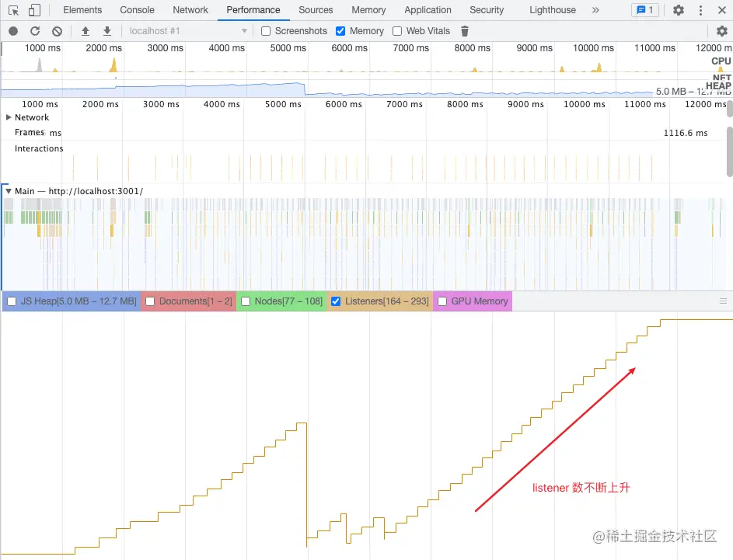Open the Sources tab
This screenshot has width=733, height=560.
tap(316, 10)
